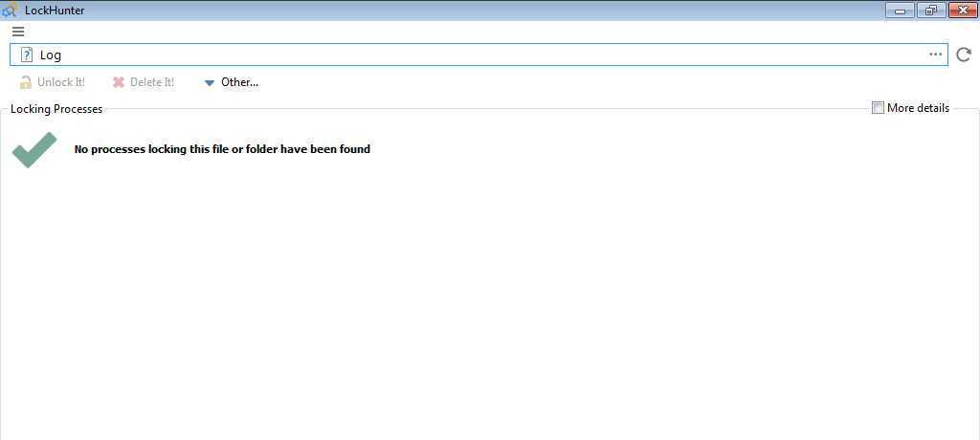The height and width of the screenshot is (440, 980).
Task: Open the hamburger main menu
Action: 18,32
